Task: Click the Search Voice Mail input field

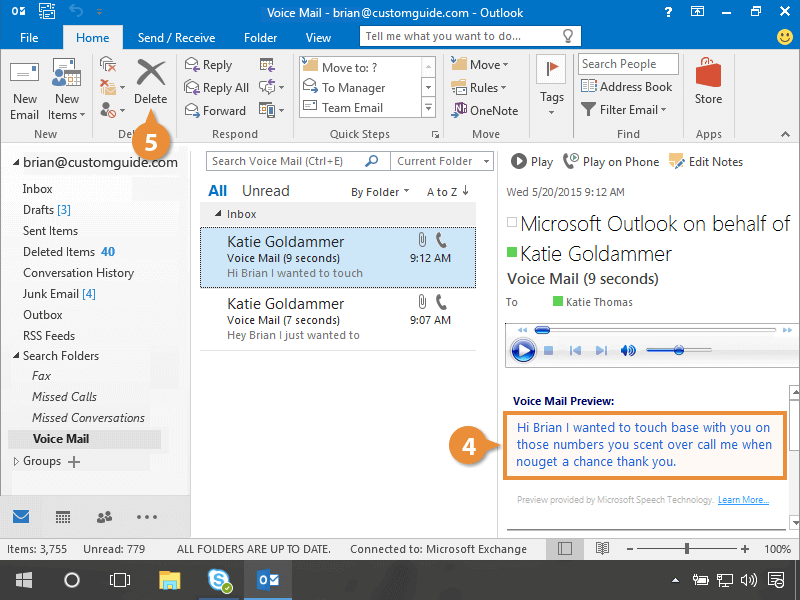Action: [x=285, y=161]
